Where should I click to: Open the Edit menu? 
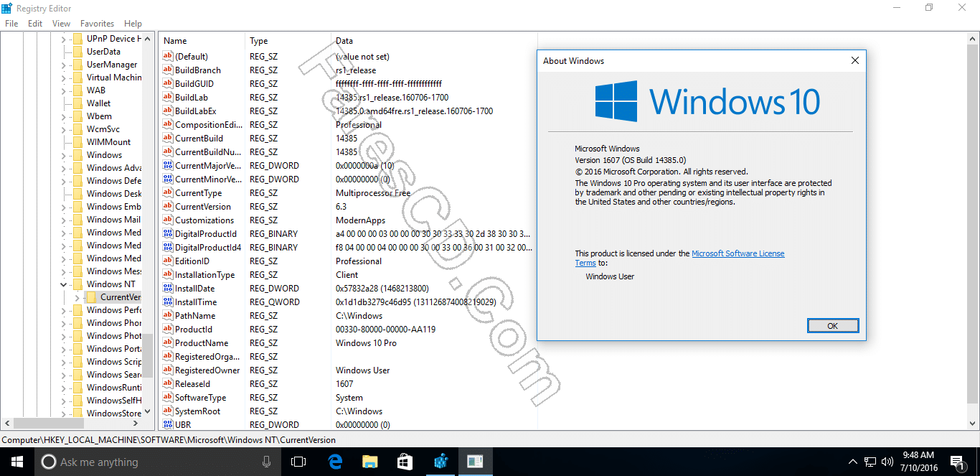[35, 24]
